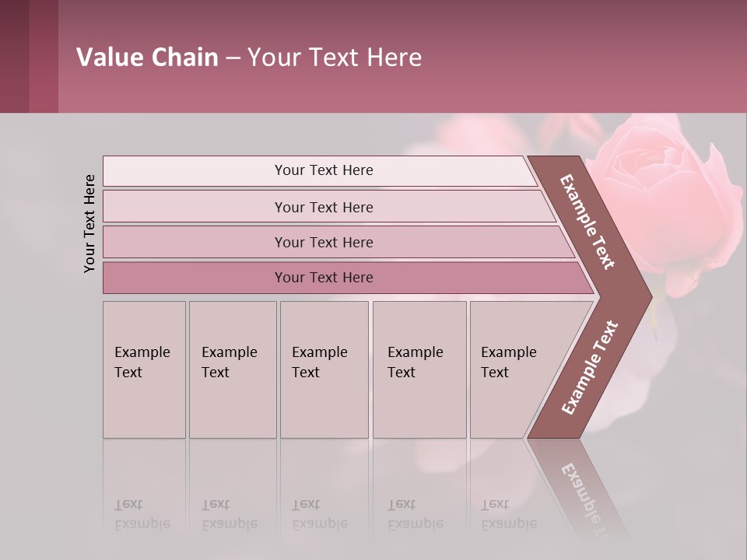Select the middle "Example Text" box
Image resolution: width=747 pixels, height=560 pixels.
click(323, 362)
